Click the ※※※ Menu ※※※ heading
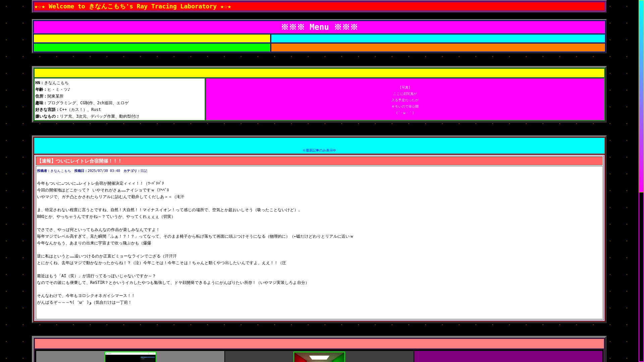 (x=319, y=27)
